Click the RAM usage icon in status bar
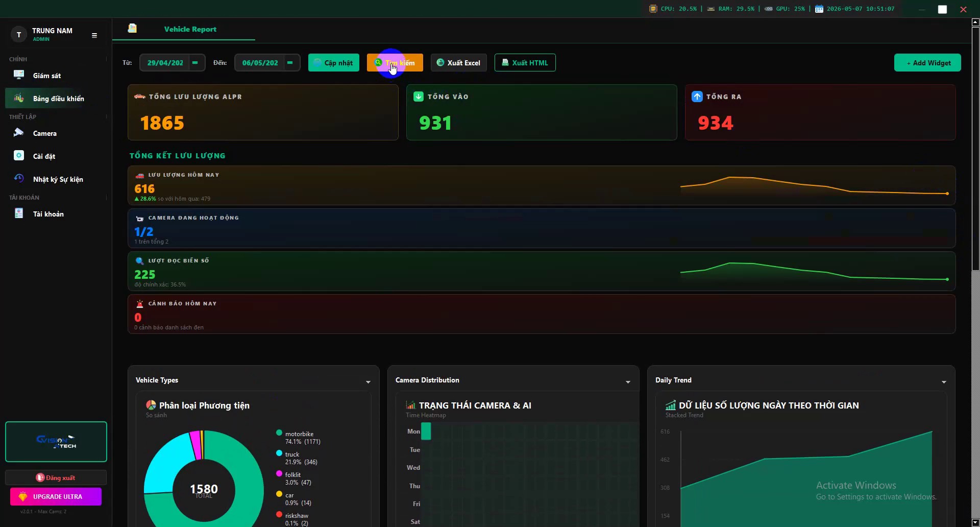 pyautogui.click(x=710, y=9)
